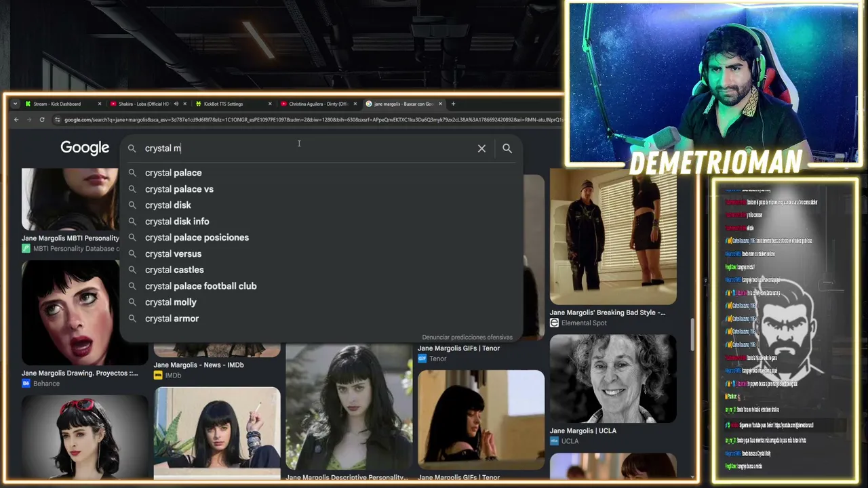The image size is (868, 488).
Task: Open 'Jane Margolis GIFs | Tenor' link below suggestions
Action: pyautogui.click(x=459, y=348)
